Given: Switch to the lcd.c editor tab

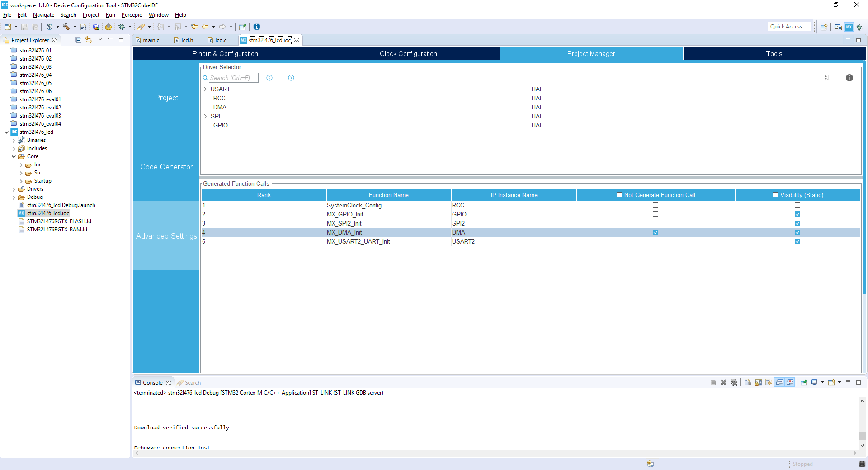Looking at the screenshot, I should [x=217, y=40].
